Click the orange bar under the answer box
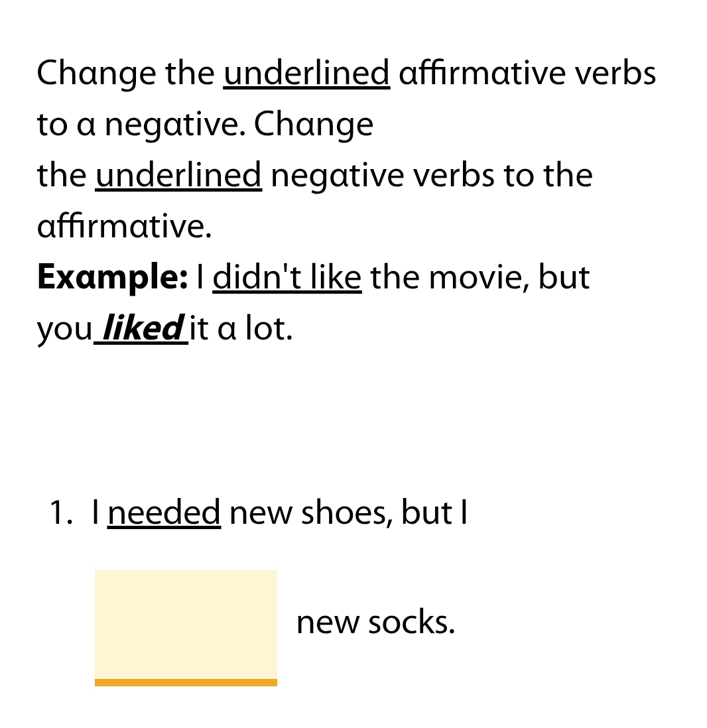707x728 pixels. [186, 682]
